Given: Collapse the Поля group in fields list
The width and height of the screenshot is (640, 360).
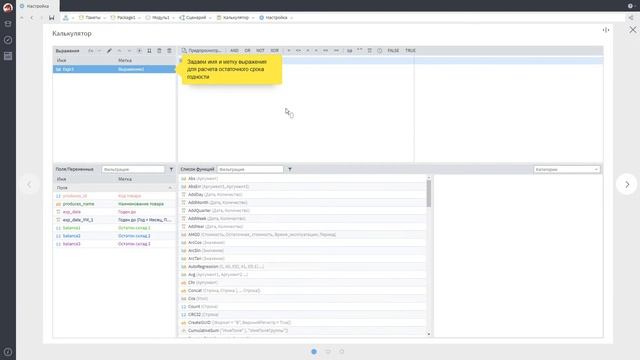Looking at the screenshot, I should tap(170, 188).
